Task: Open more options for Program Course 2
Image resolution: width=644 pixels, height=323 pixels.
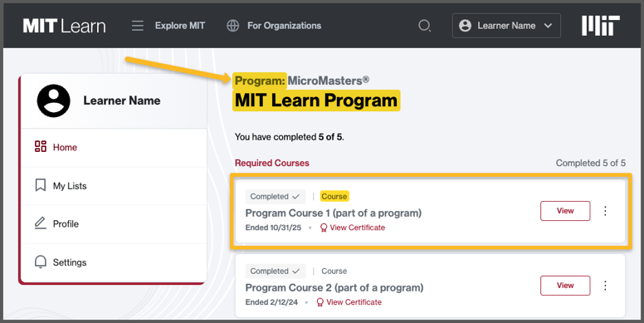Action: click(x=605, y=286)
